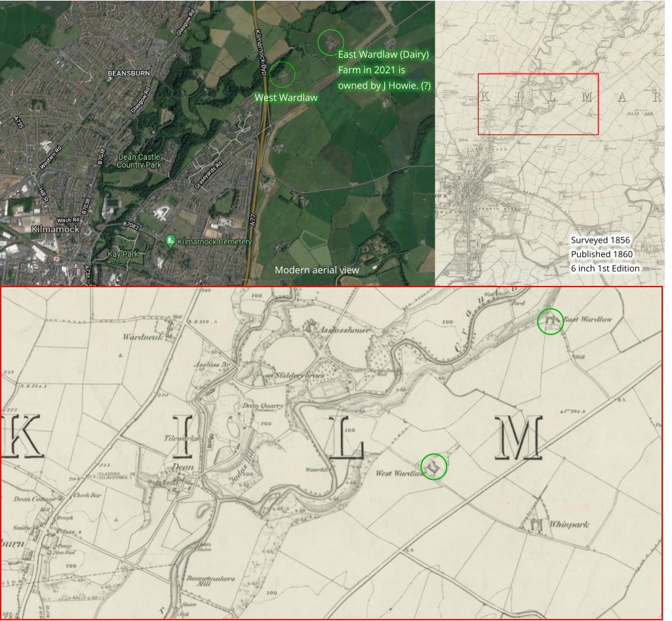Click the 'Surveyed 1856' caption text
This screenshot has width=672, height=621.
pyautogui.click(x=600, y=240)
